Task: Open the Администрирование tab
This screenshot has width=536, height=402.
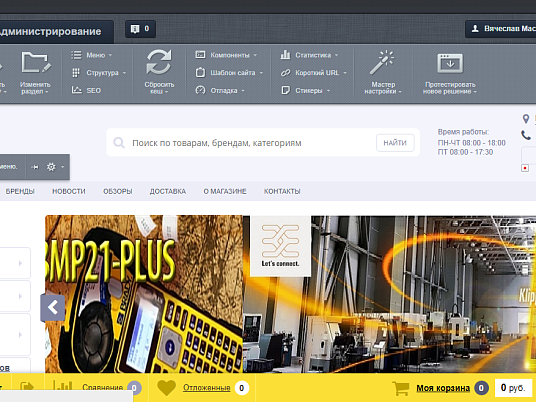Action: (55, 31)
